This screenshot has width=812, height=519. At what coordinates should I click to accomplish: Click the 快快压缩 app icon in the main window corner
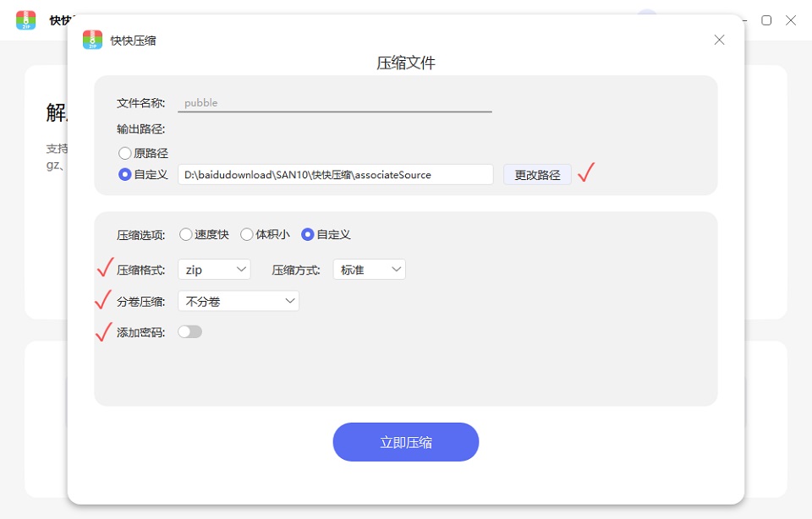click(x=26, y=19)
